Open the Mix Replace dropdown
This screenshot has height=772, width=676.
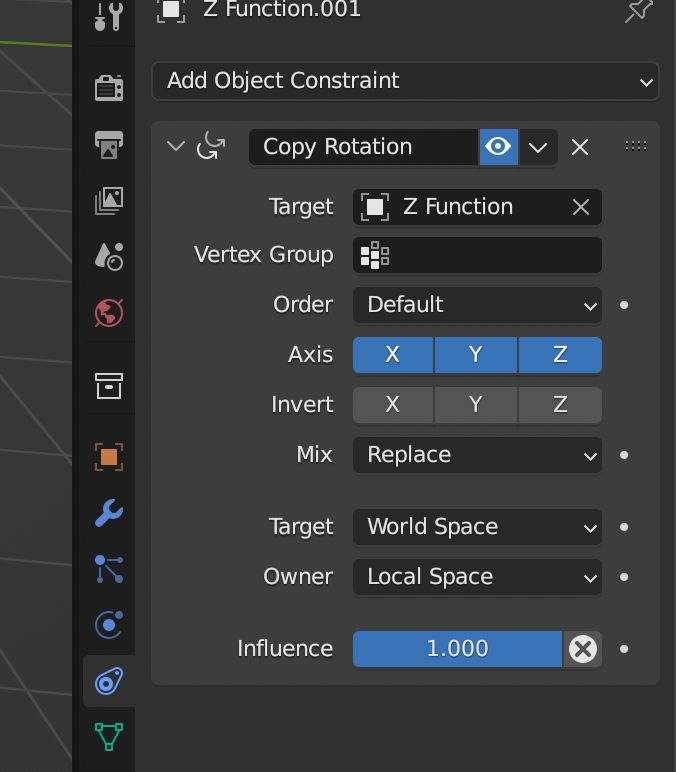[477, 455]
